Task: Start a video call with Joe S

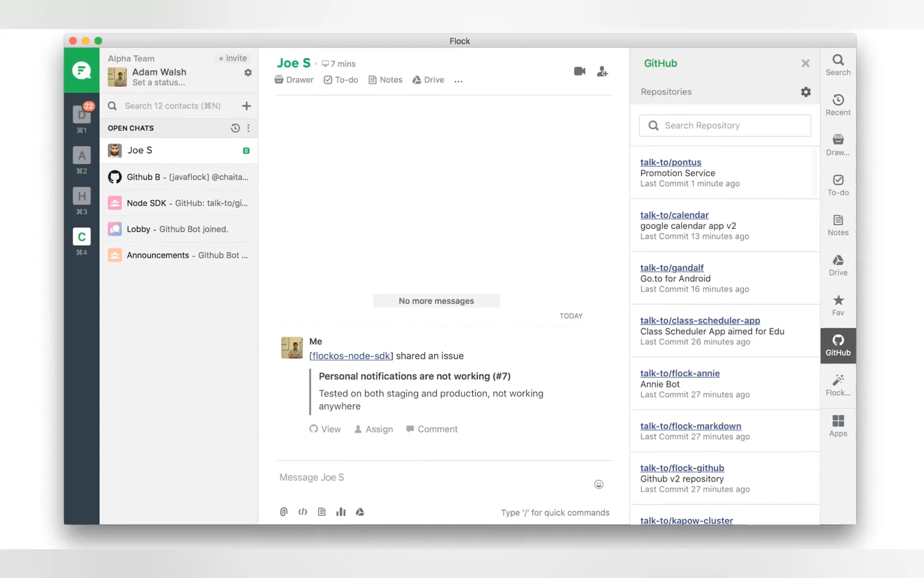Action: point(579,71)
